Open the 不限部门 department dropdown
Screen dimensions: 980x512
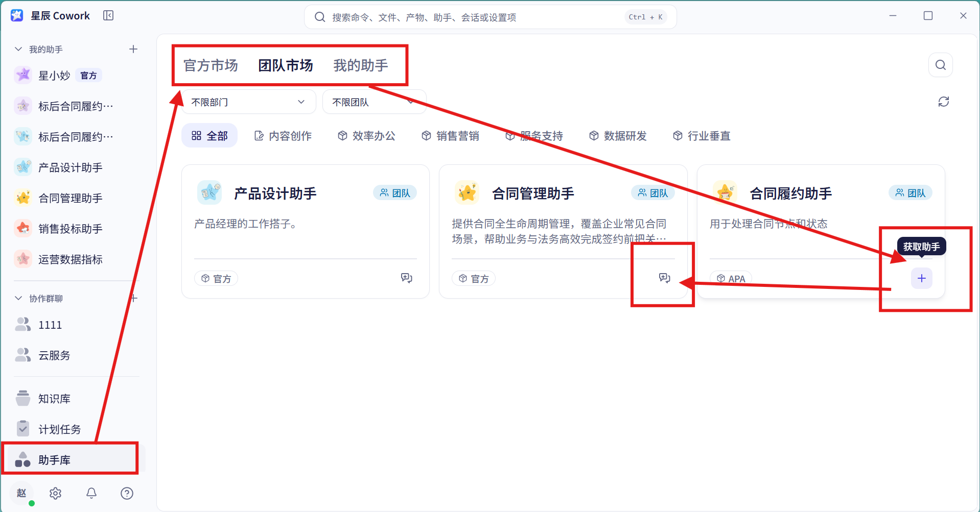(248, 102)
